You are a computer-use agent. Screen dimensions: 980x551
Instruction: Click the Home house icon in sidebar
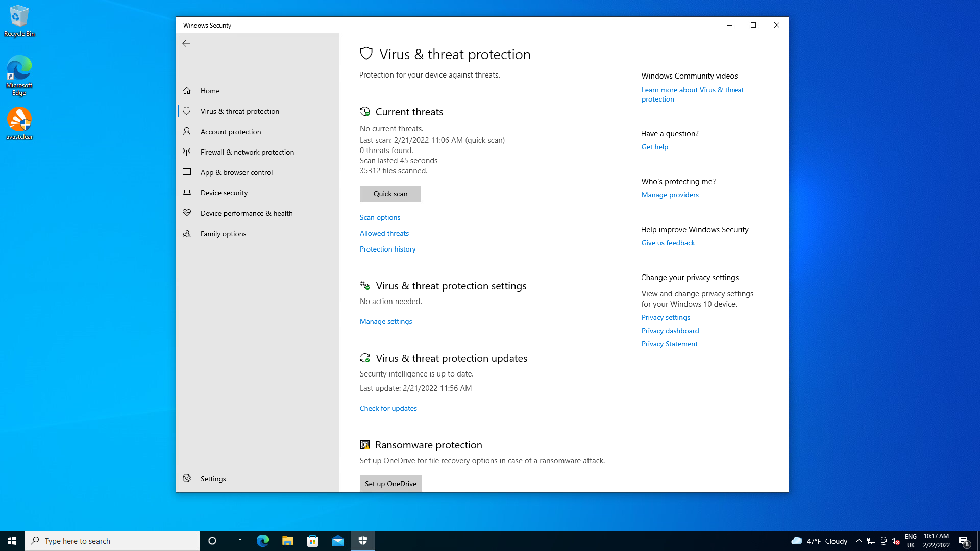[x=187, y=91]
